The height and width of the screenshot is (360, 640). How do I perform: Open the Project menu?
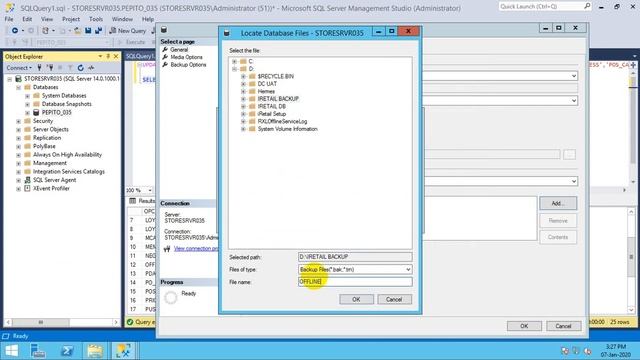[71, 19]
